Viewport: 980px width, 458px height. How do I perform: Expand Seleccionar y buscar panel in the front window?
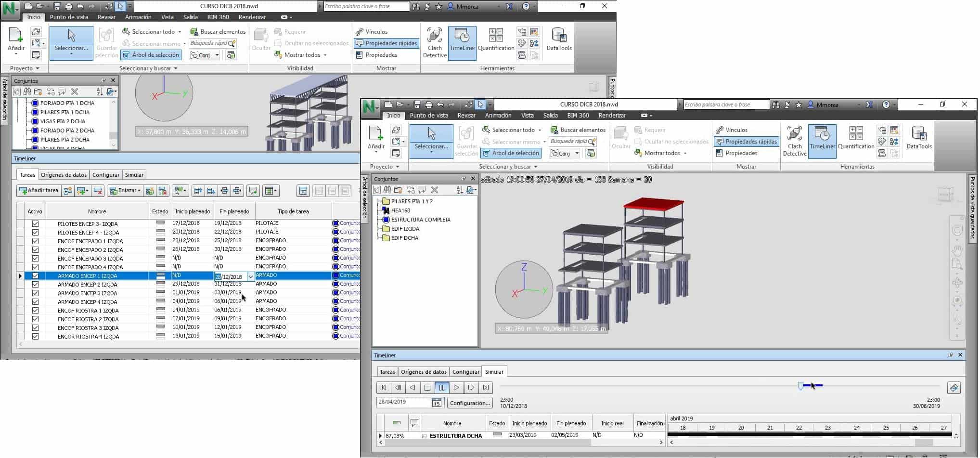point(508,167)
